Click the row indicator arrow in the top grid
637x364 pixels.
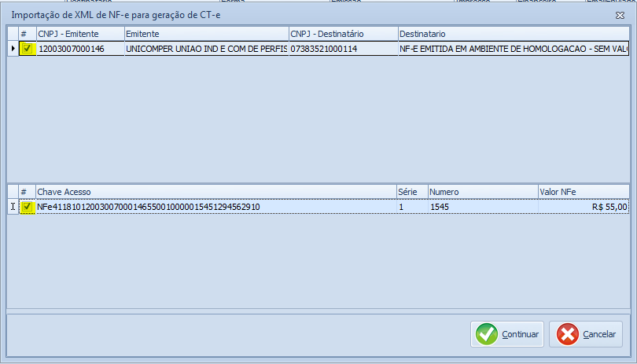(13, 49)
